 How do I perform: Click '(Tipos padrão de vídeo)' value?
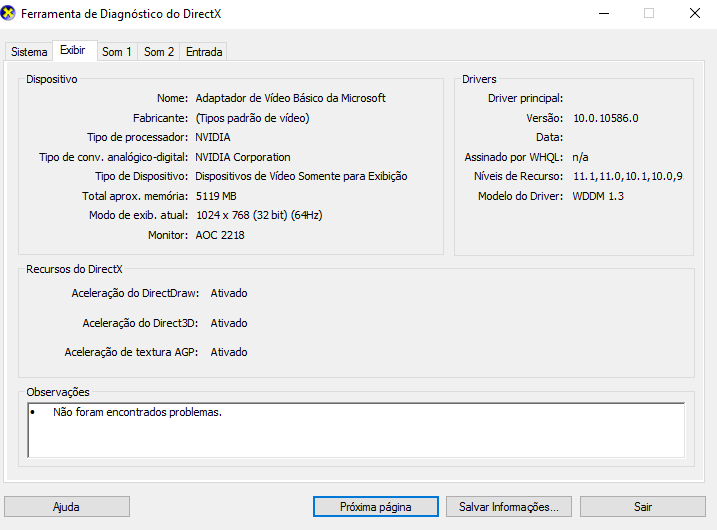click(252, 118)
